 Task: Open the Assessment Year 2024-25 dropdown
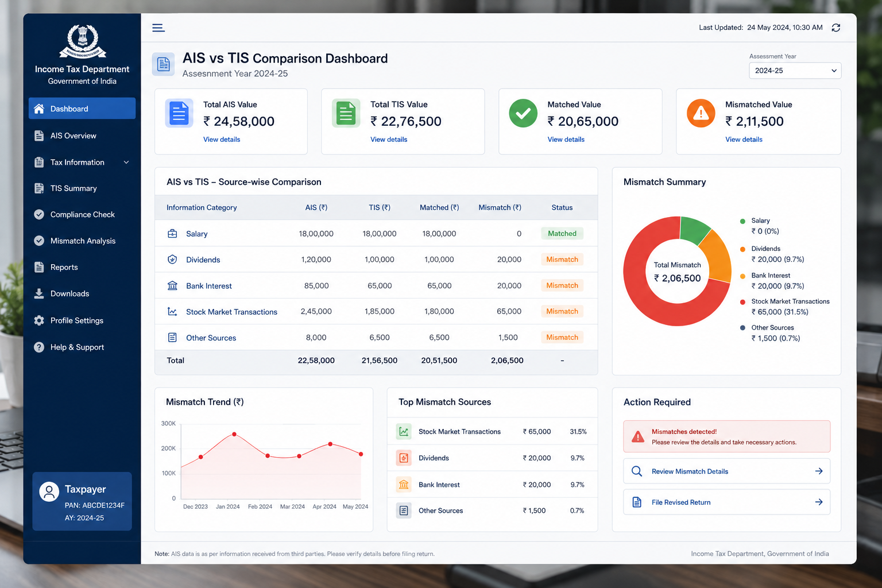(x=795, y=71)
